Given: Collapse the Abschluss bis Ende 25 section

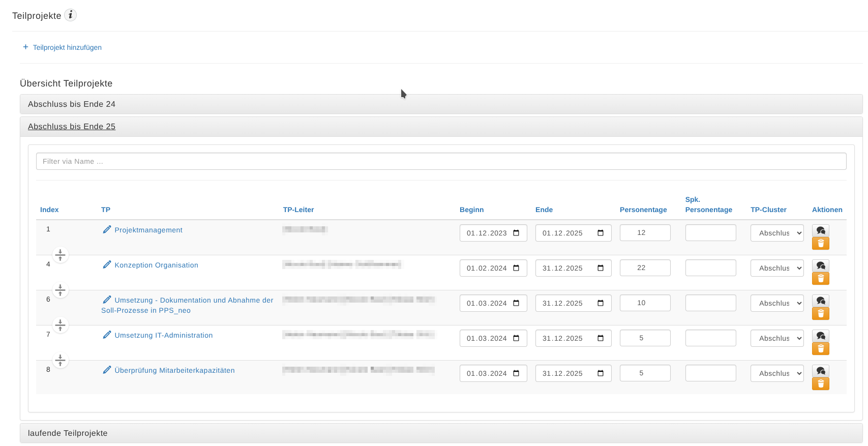Looking at the screenshot, I should tap(72, 126).
